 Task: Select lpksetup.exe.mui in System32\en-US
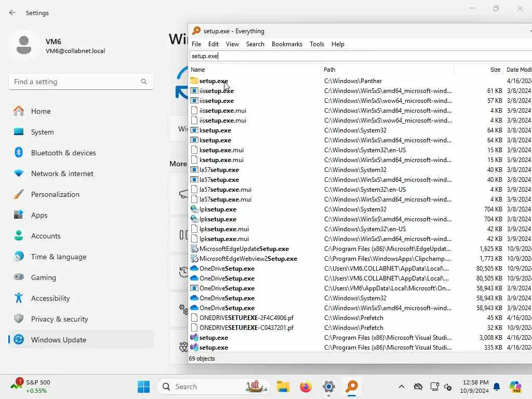pyautogui.click(x=361, y=229)
